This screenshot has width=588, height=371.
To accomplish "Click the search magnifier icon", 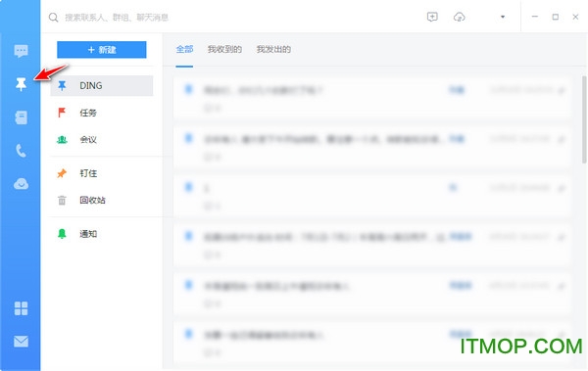I will pyautogui.click(x=53, y=18).
